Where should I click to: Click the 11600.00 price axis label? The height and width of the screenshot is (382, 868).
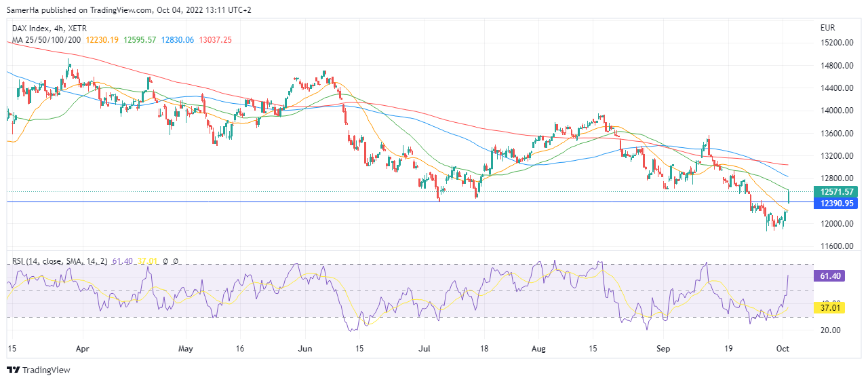pos(836,246)
